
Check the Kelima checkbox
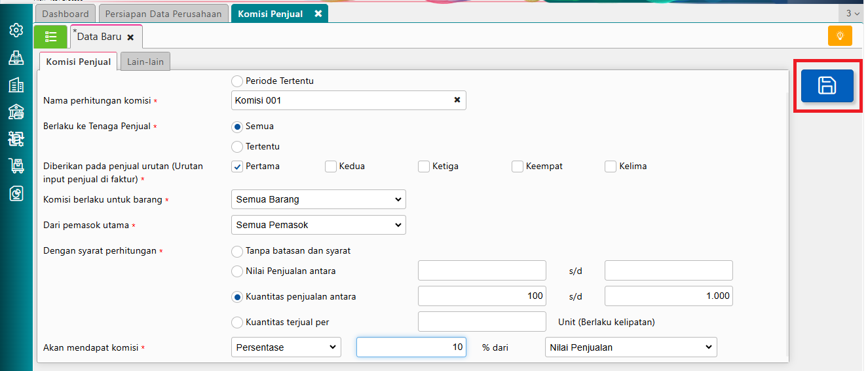tap(611, 166)
